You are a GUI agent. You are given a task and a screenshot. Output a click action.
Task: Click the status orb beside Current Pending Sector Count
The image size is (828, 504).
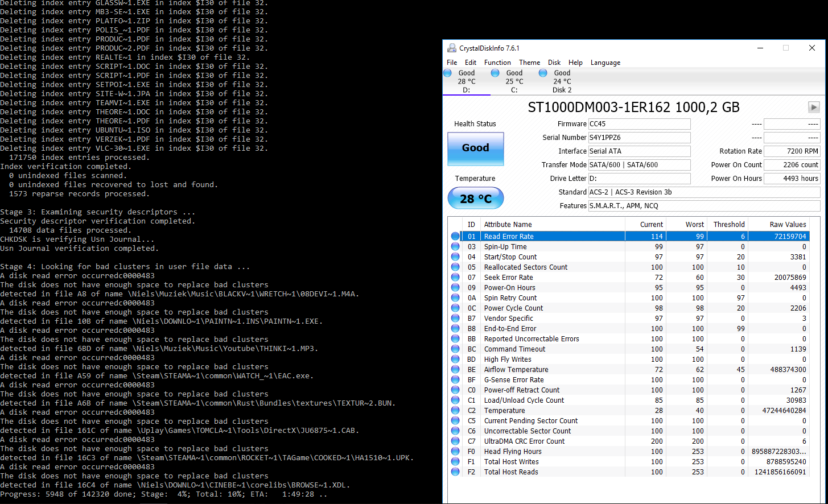[x=455, y=420]
